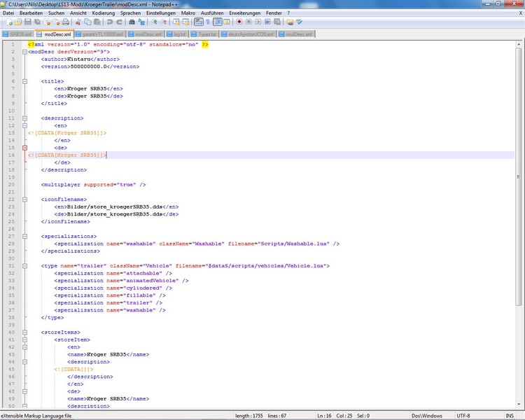Click the scrollbar down arrow
Screen dimensions: 525x420
coord(519,404)
